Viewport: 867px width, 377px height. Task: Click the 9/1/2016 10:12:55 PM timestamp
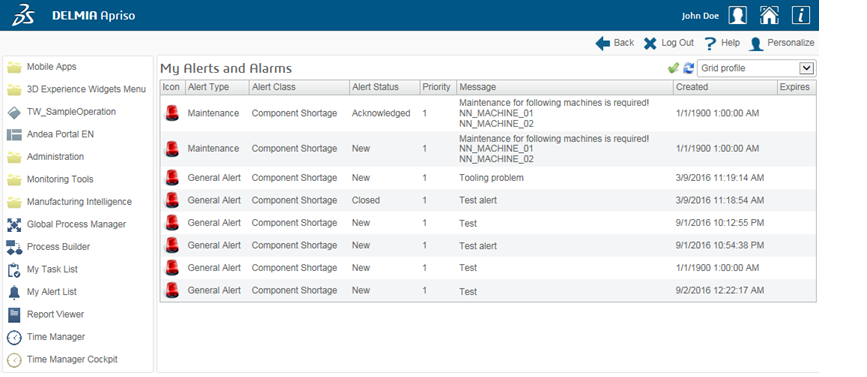click(x=720, y=223)
